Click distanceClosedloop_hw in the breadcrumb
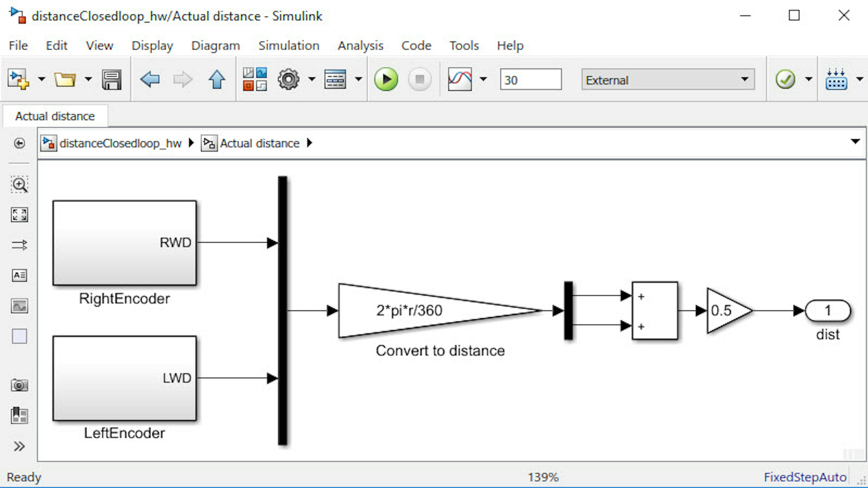This screenshot has width=868, height=488. 120,143
